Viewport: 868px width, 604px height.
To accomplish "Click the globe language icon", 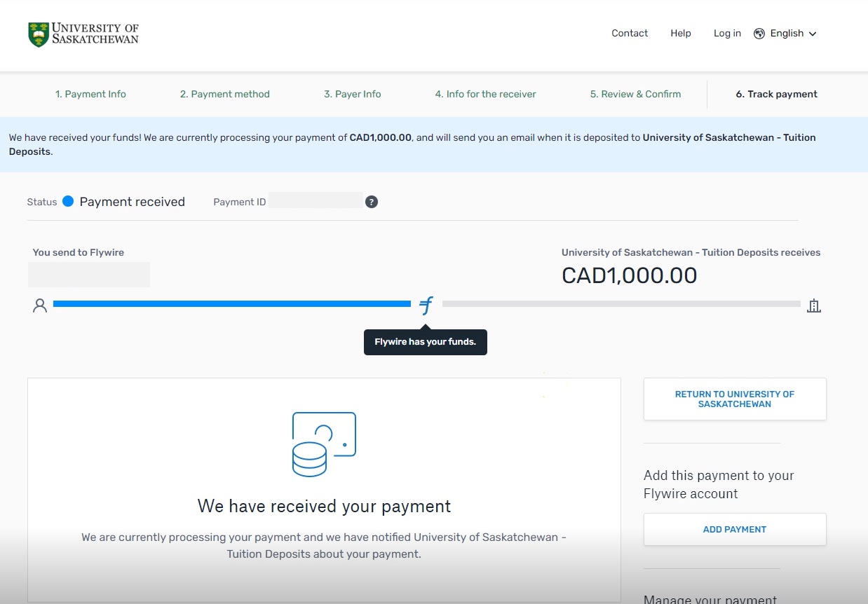I will pos(759,34).
